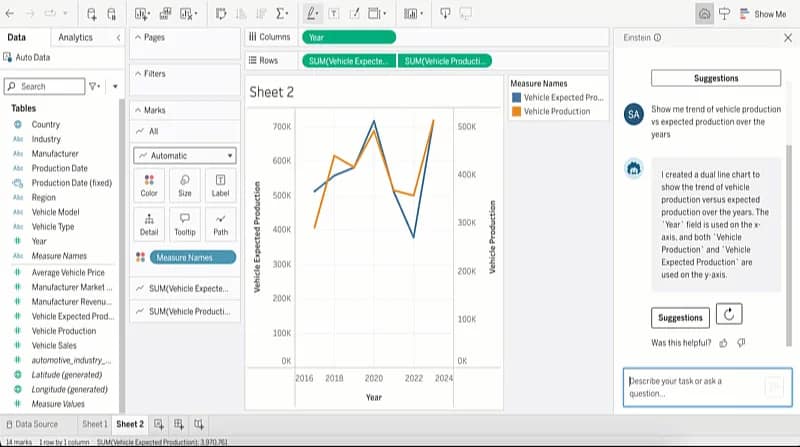
Task: Switch to the Sheet 1 tab
Action: [x=94, y=424]
